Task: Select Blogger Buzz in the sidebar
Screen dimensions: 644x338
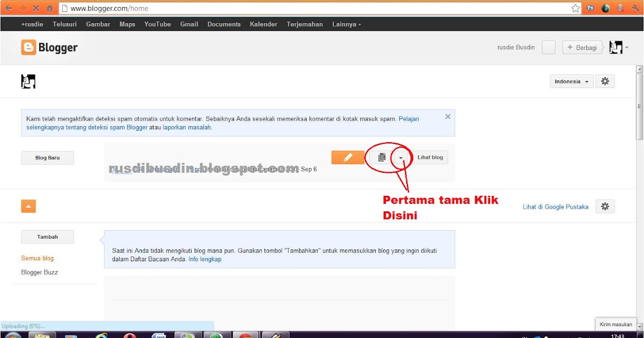Action: pyautogui.click(x=39, y=272)
